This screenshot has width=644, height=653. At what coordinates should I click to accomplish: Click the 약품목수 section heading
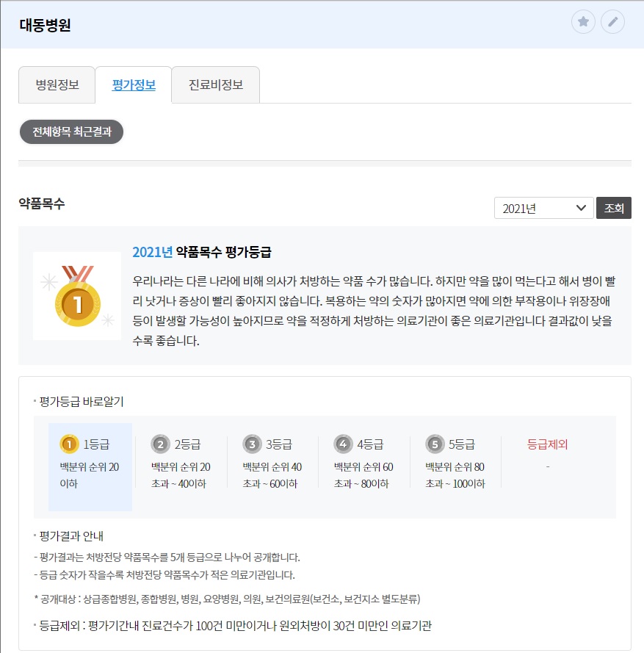[42, 203]
